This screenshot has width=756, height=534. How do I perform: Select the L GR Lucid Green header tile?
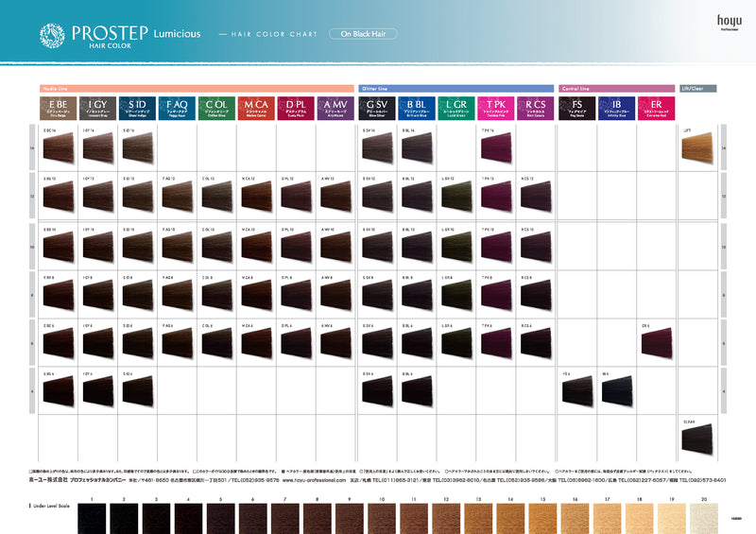pos(456,107)
